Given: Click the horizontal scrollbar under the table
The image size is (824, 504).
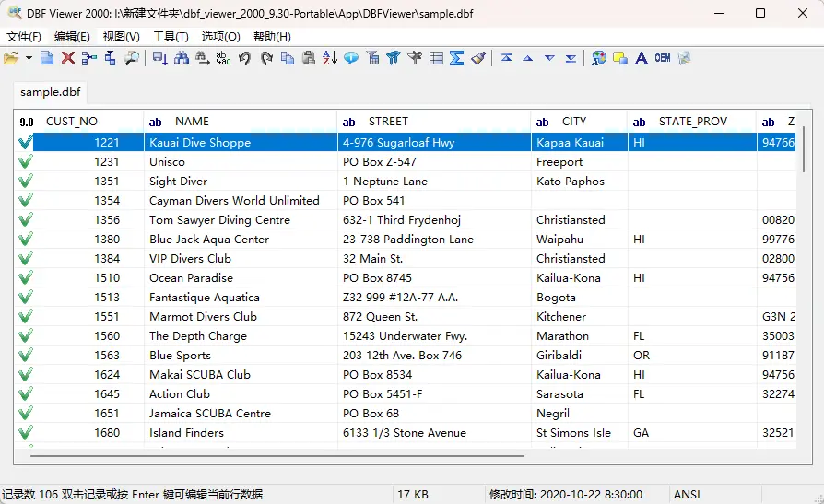Looking at the screenshot, I should pos(277,456).
